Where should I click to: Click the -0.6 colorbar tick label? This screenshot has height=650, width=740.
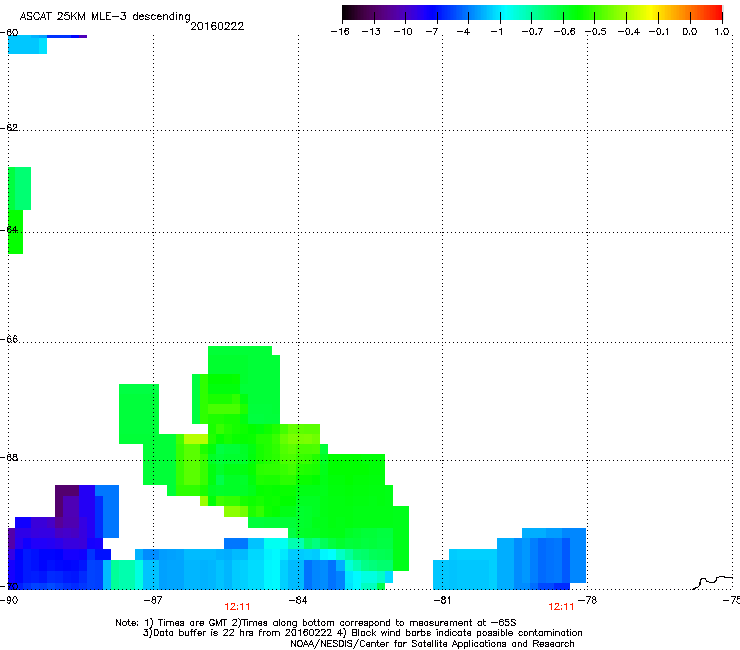coord(564,32)
